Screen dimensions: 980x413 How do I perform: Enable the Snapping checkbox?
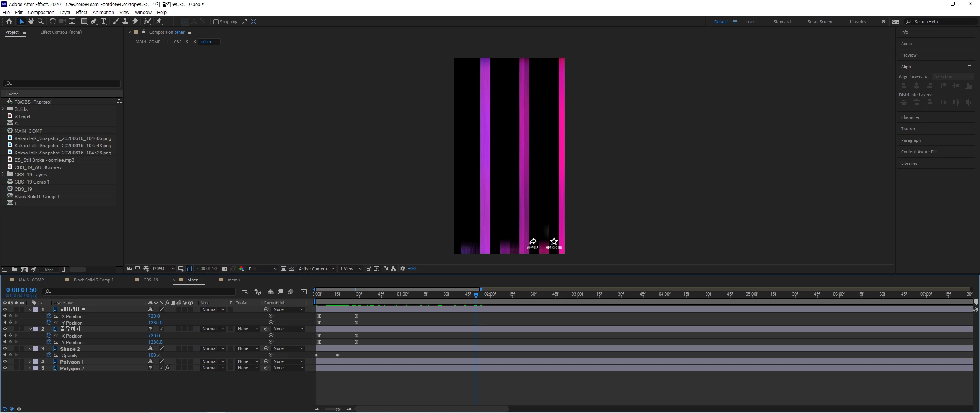pyautogui.click(x=216, y=22)
